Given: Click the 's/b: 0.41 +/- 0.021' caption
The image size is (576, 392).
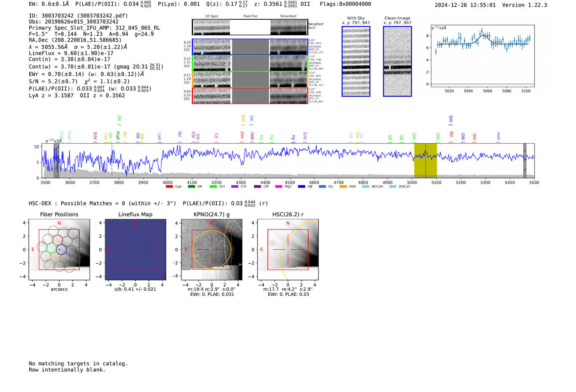Looking at the screenshot, I should (x=135, y=289).
